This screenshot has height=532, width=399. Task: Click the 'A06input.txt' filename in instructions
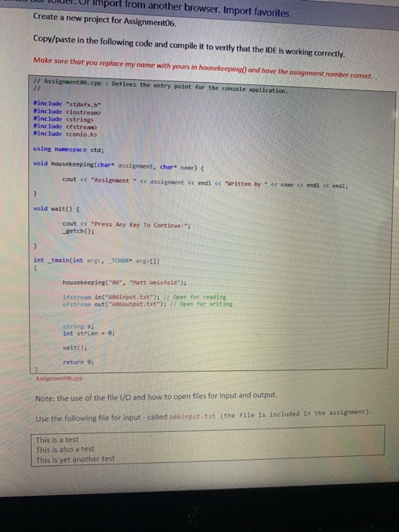[192, 416]
